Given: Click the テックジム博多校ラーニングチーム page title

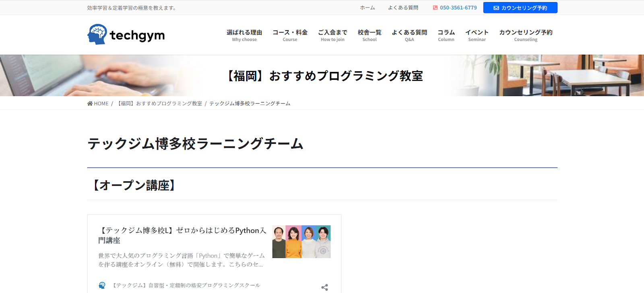Looking at the screenshot, I should coord(195,143).
